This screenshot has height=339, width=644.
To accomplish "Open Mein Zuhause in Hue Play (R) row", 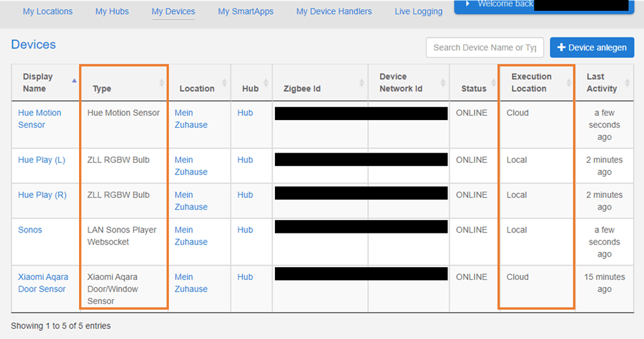I will click(191, 201).
